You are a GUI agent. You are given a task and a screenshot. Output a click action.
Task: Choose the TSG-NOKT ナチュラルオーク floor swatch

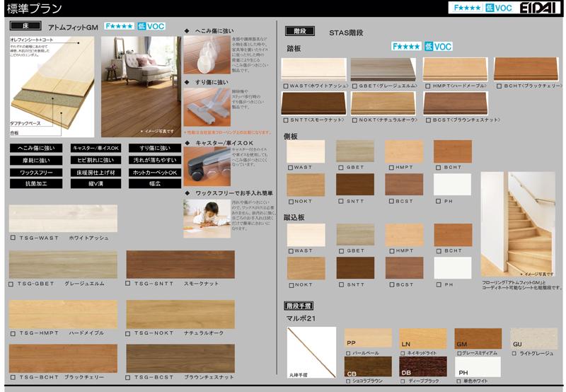(180, 314)
